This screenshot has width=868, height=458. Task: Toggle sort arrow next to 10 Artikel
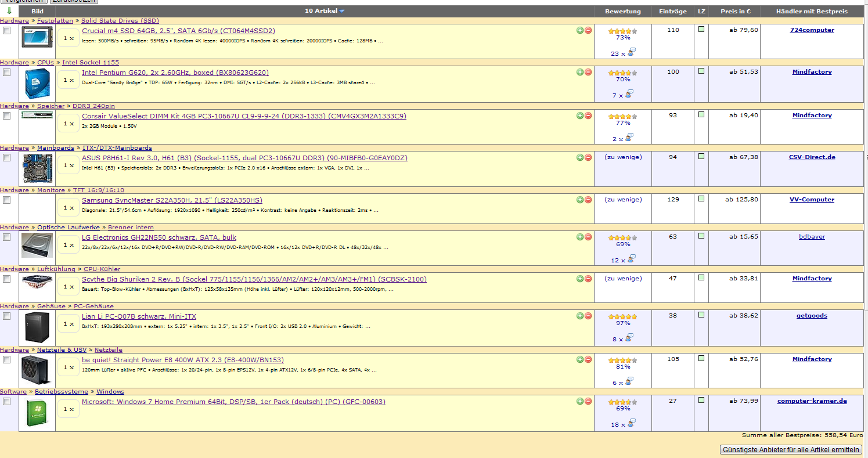pos(342,11)
